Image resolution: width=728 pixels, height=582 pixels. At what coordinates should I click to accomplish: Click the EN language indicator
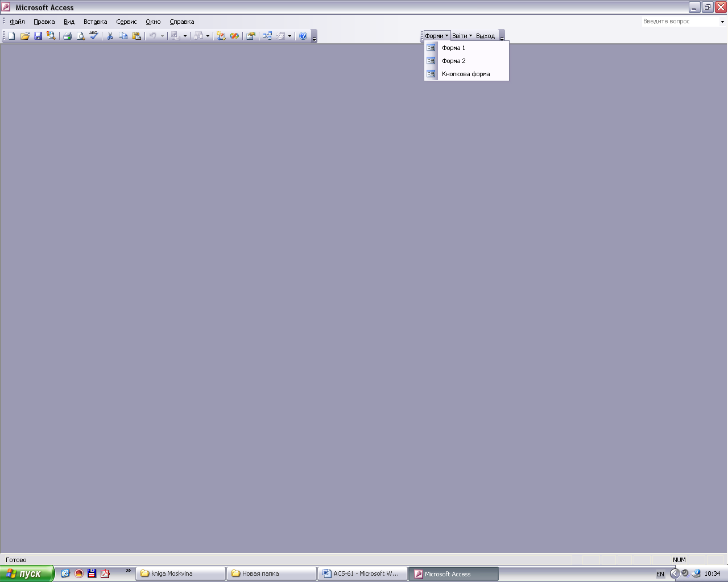(x=660, y=574)
